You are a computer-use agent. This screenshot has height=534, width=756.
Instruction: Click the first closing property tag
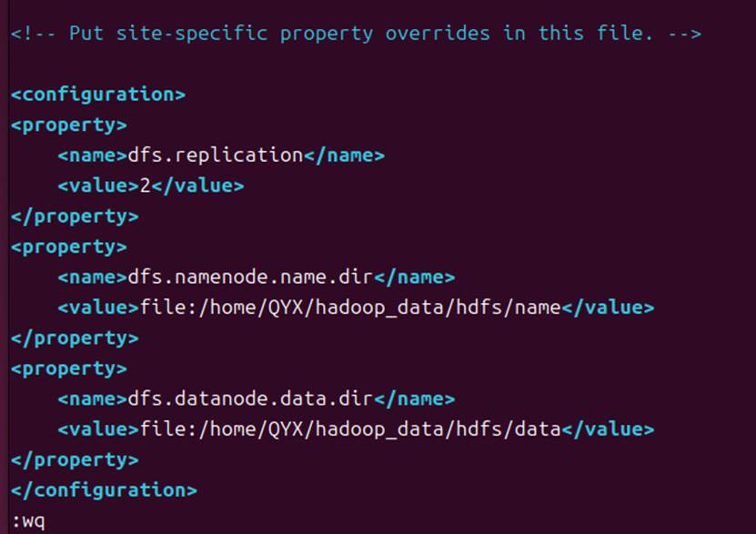click(x=75, y=217)
